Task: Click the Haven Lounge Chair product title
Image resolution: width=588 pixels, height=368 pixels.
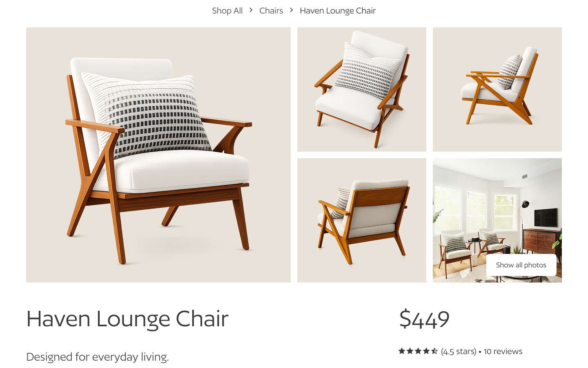Action: pyautogui.click(x=127, y=319)
